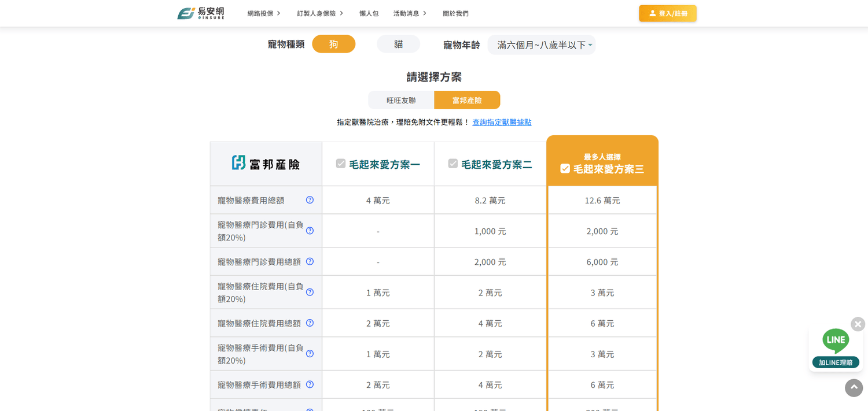Screen dimensions: 868x411
Task: Switch to the 旺旺友聯 tab
Action: click(401, 100)
